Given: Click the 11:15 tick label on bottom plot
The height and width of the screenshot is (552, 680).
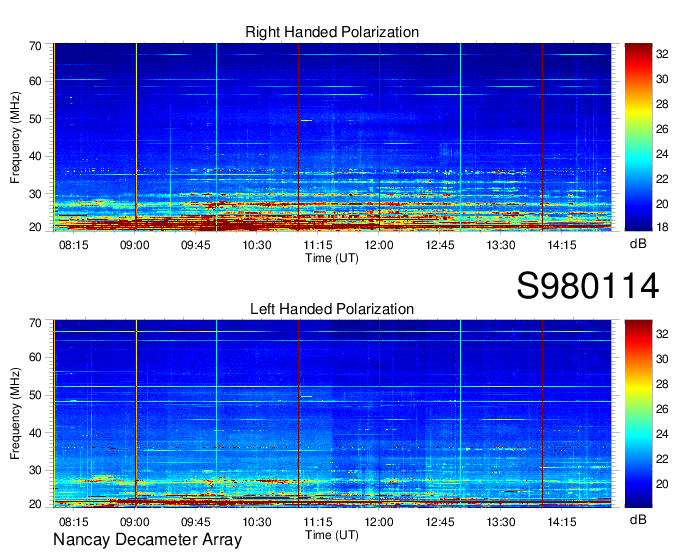Looking at the screenshot, I should click(x=318, y=522).
